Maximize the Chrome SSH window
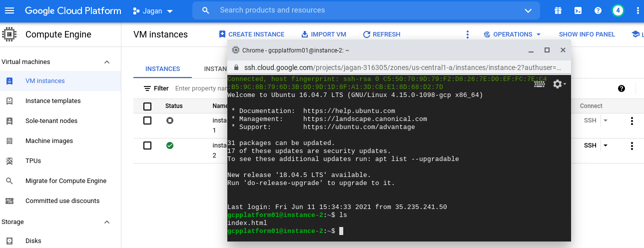Image resolution: width=644 pixels, height=248 pixels. point(547,50)
